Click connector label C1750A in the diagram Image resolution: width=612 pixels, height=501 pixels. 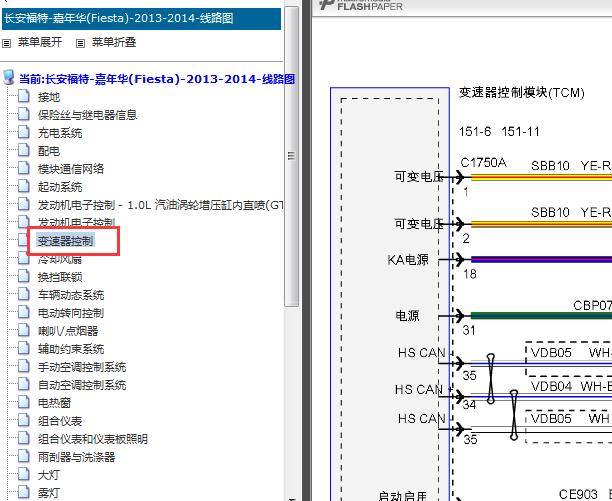click(x=483, y=162)
